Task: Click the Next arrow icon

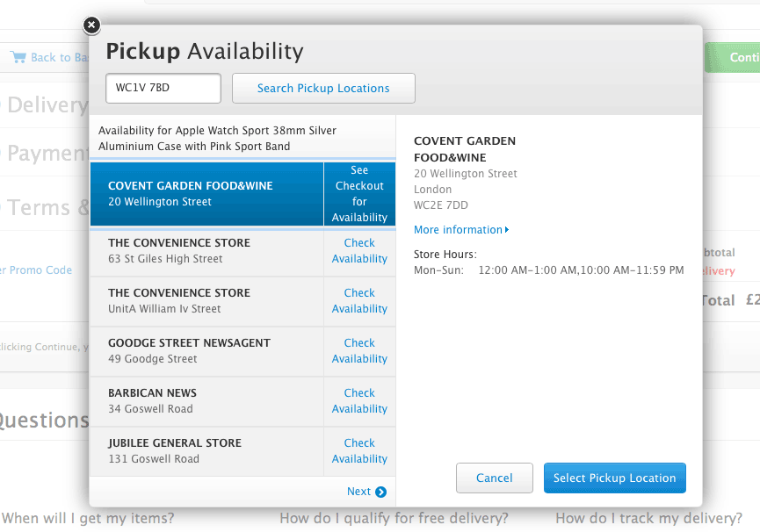Action: (x=381, y=492)
